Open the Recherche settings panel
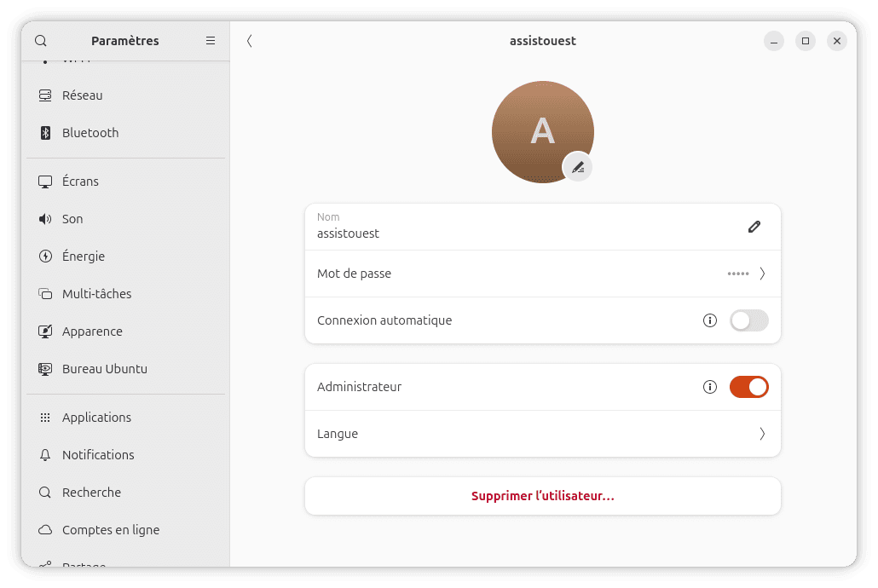This screenshot has width=878, height=588. pyautogui.click(x=125, y=493)
